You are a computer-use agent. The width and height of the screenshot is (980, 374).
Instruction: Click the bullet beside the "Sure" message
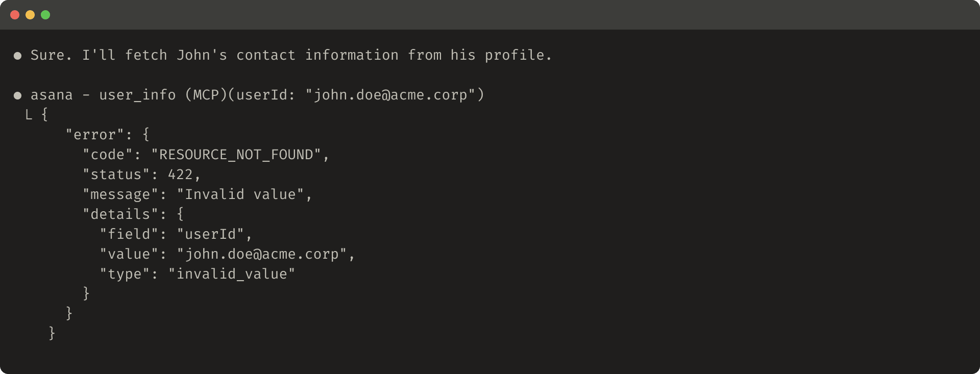click(x=17, y=56)
